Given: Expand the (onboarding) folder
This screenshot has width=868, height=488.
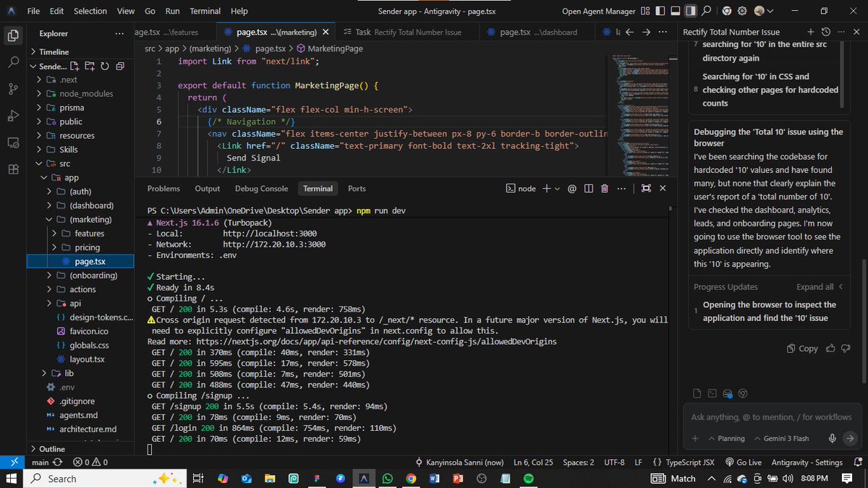Looking at the screenshot, I should click(80, 275).
